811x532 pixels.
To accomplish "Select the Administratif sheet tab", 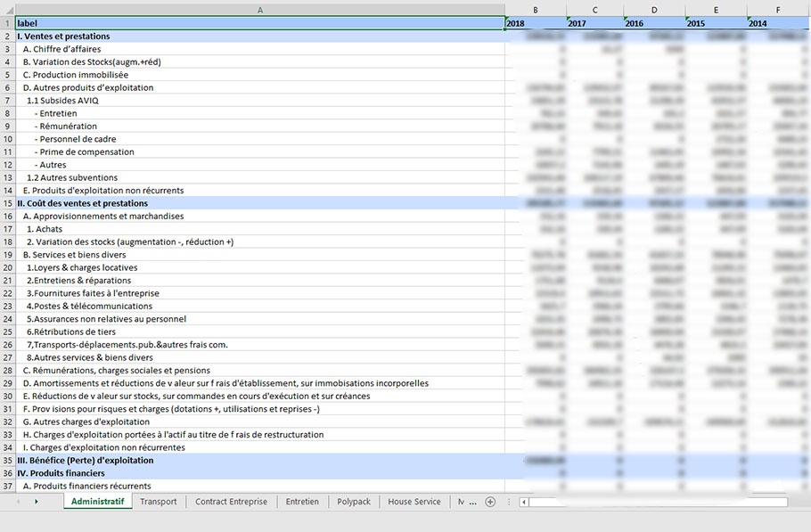I will pyautogui.click(x=97, y=503).
